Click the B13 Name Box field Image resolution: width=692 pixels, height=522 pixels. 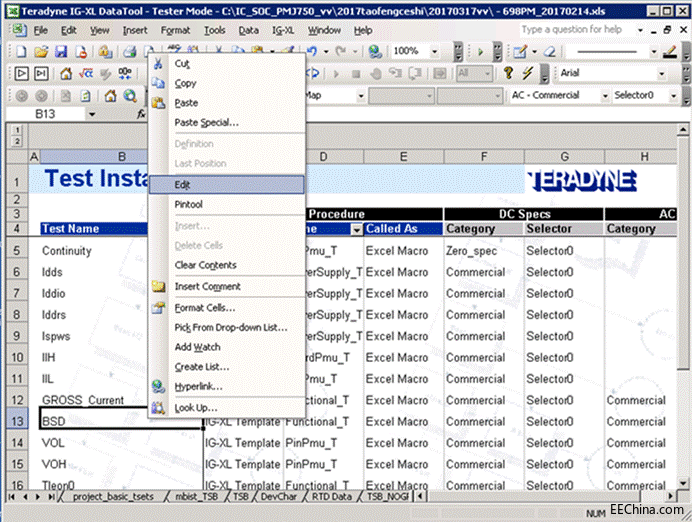tap(45, 114)
